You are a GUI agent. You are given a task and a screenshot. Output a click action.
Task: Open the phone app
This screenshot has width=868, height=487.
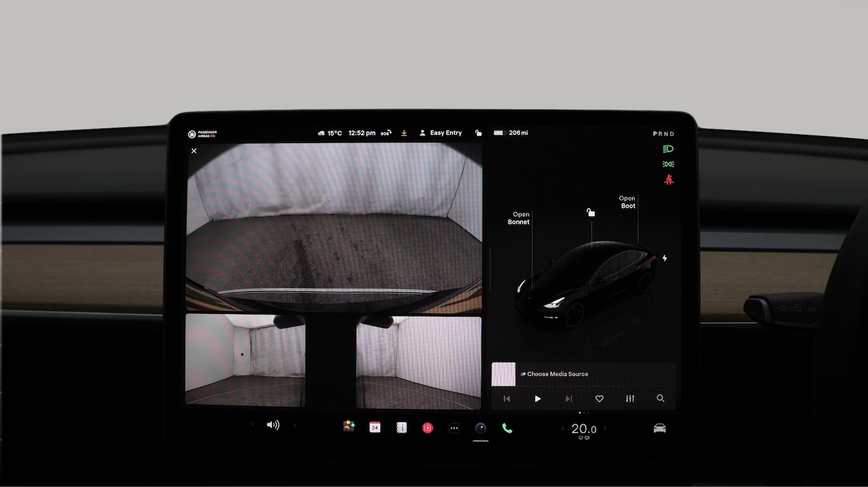507,429
